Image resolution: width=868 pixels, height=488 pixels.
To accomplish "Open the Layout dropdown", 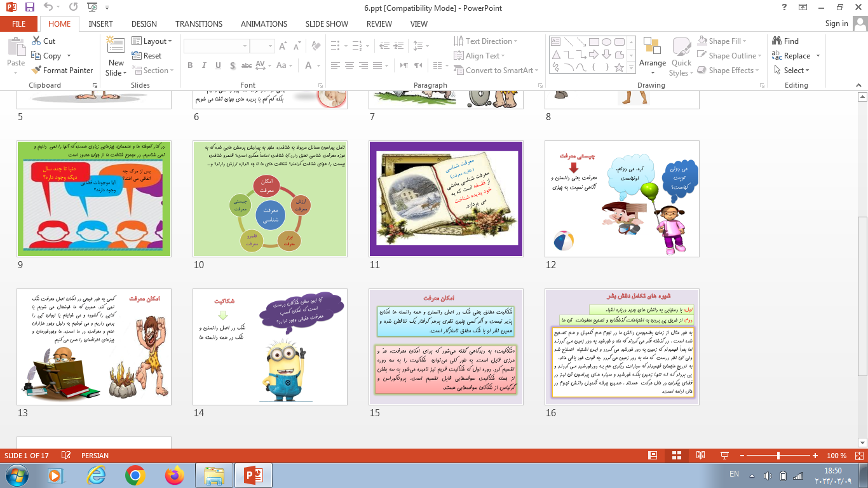I will (x=152, y=41).
